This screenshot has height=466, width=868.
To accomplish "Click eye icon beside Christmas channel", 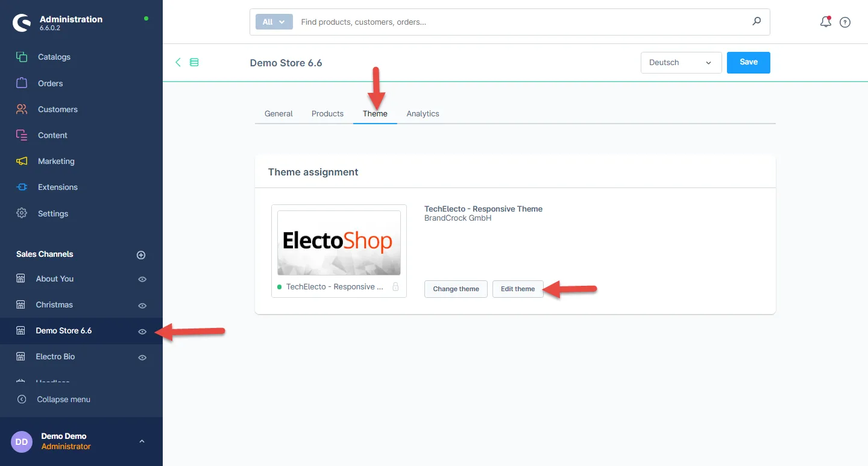I will point(142,306).
